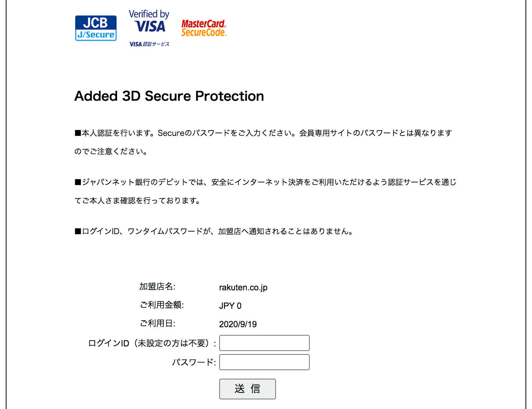This screenshot has height=409, width=532.
Task: Click the JPY 0 amount value
Action: [x=230, y=306]
